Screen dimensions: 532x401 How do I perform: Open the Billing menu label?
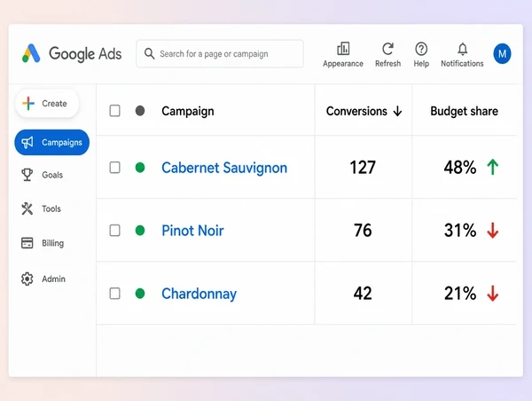(52, 243)
